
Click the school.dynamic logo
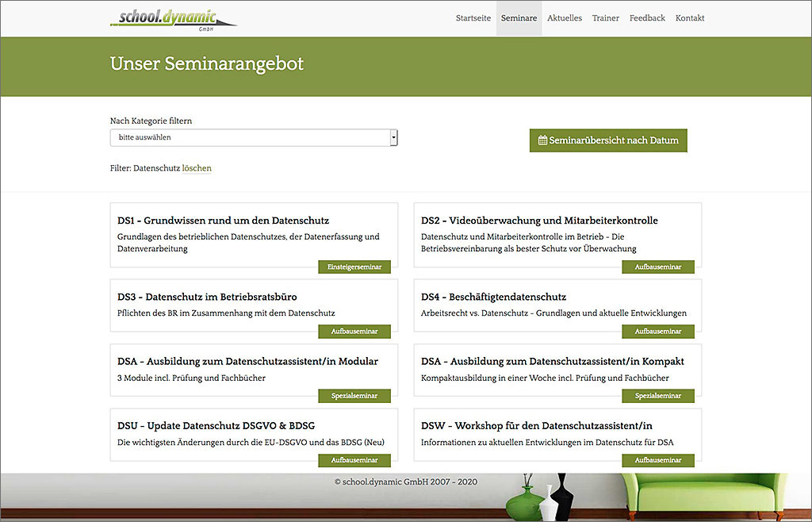click(173, 19)
